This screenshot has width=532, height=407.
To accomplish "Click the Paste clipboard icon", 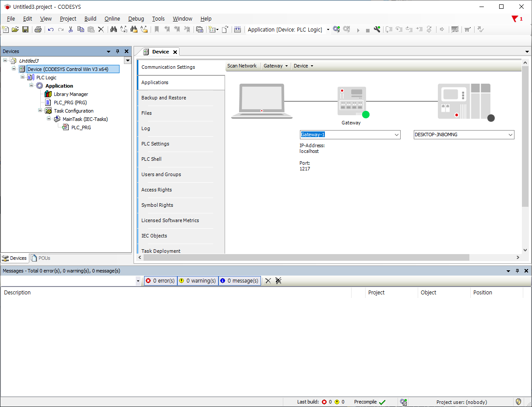I will click(x=91, y=29).
